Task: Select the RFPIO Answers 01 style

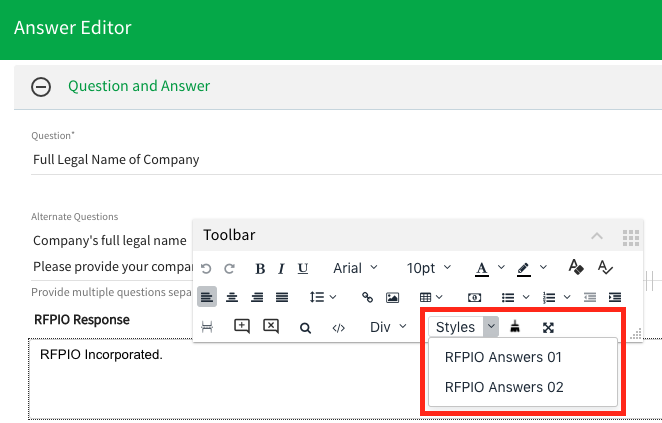Action: [x=523, y=358]
